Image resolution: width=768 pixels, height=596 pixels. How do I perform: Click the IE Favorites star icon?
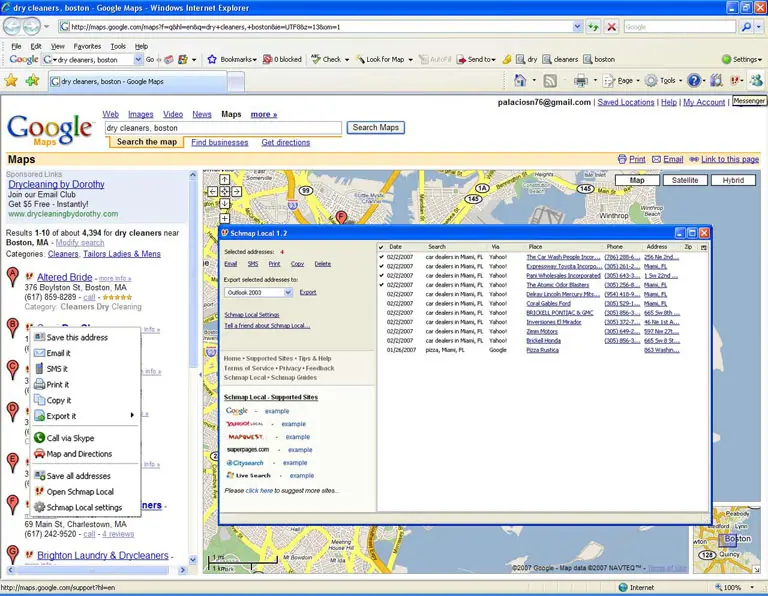point(11,81)
